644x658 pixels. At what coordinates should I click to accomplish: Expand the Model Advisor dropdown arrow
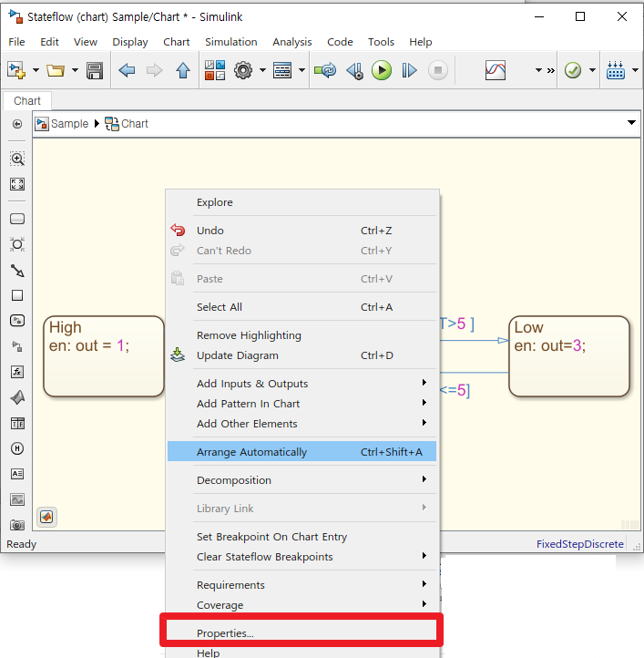click(x=592, y=70)
